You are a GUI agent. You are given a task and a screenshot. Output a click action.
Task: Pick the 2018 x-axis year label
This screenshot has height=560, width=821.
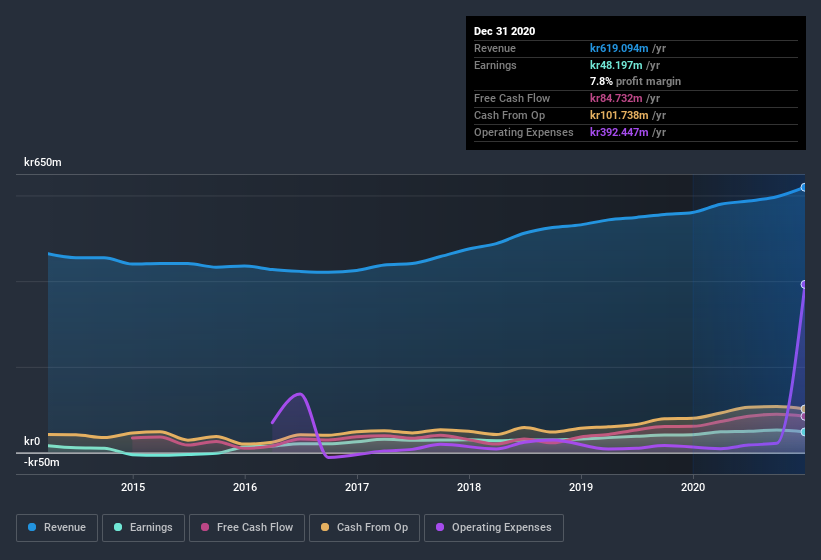coord(469,487)
